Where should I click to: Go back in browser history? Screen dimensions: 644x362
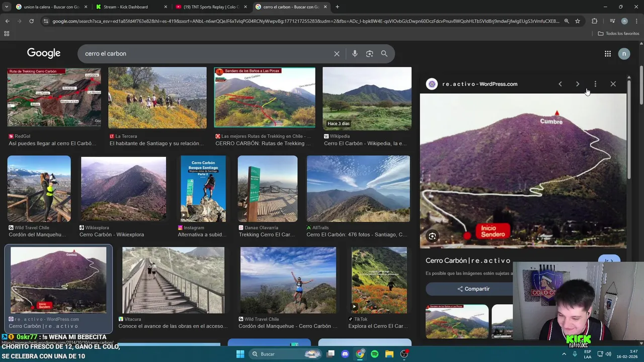click(x=7, y=21)
